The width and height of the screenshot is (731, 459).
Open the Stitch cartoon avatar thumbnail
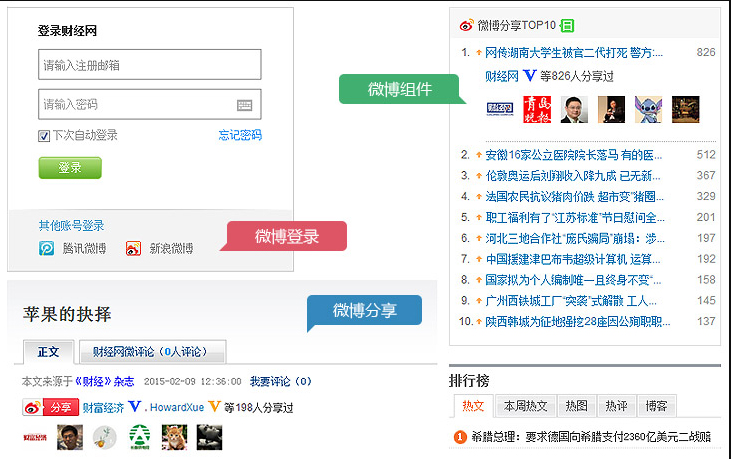[x=647, y=109]
